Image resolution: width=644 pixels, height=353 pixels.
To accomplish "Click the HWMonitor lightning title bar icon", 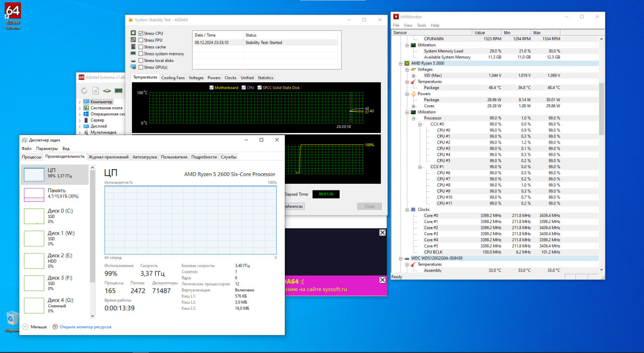I will click(x=396, y=17).
